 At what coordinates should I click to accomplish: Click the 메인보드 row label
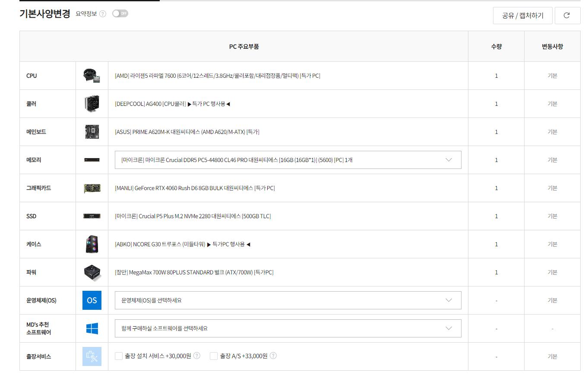pos(36,132)
